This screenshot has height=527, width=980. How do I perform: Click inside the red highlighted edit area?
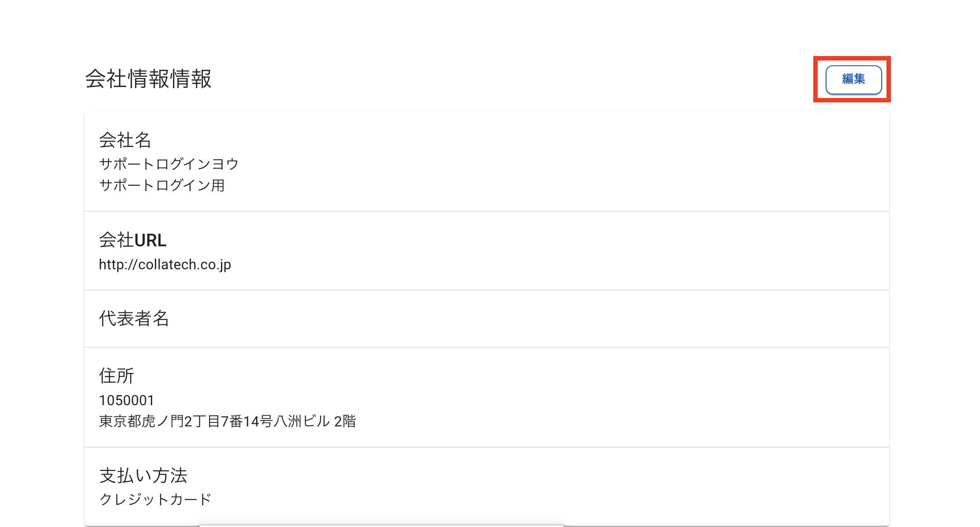pyautogui.click(x=853, y=79)
